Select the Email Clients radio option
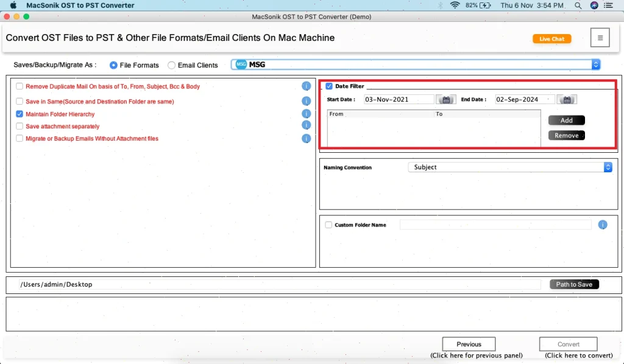The width and height of the screenshot is (624, 364). (172, 65)
